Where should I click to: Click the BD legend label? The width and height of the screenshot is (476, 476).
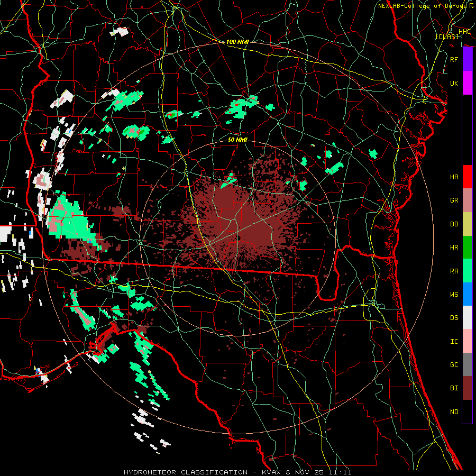point(454,224)
